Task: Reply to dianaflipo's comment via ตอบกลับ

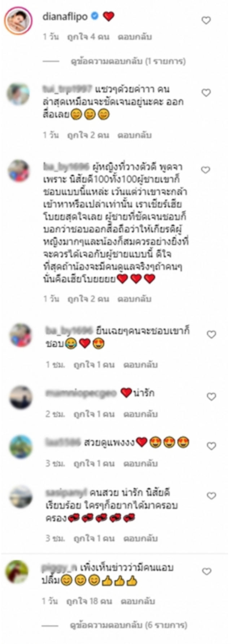Action: tap(135, 37)
